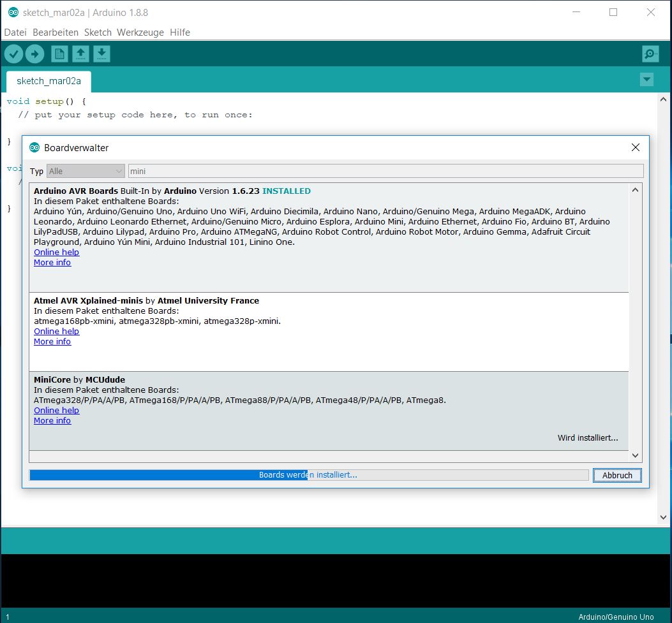The width and height of the screenshot is (672, 623).
Task: Open Online help for Arduino AVR Boards
Action: click(57, 253)
